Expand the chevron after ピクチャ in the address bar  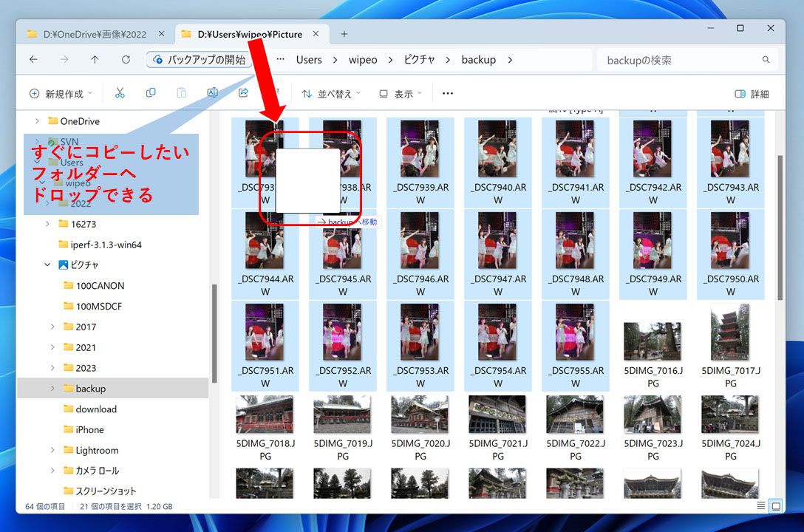[x=448, y=60]
